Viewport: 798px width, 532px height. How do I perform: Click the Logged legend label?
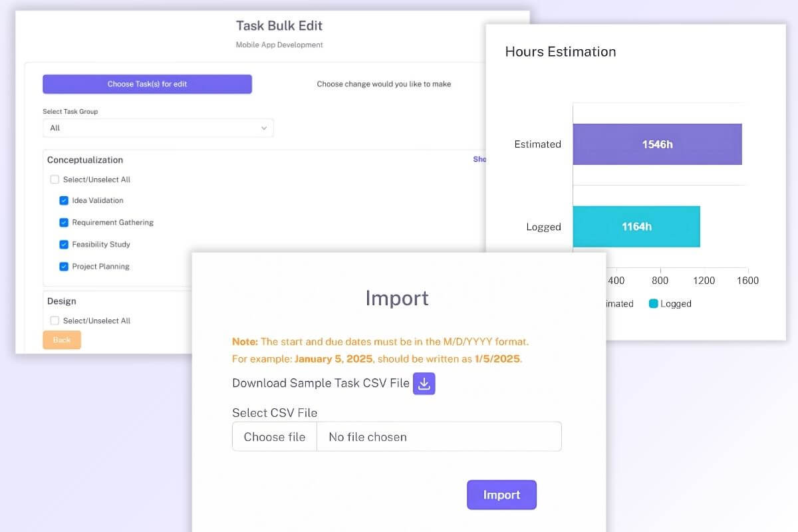(x=676, y=304)
